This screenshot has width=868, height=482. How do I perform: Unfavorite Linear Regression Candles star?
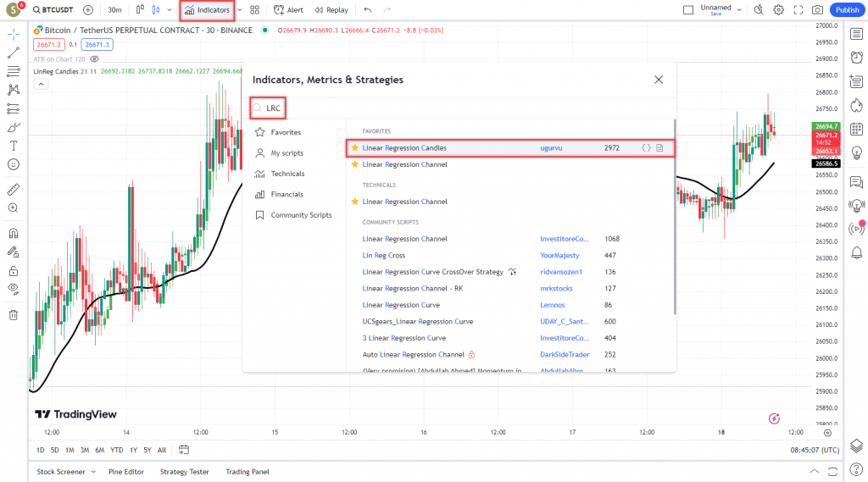pos(355,147)
